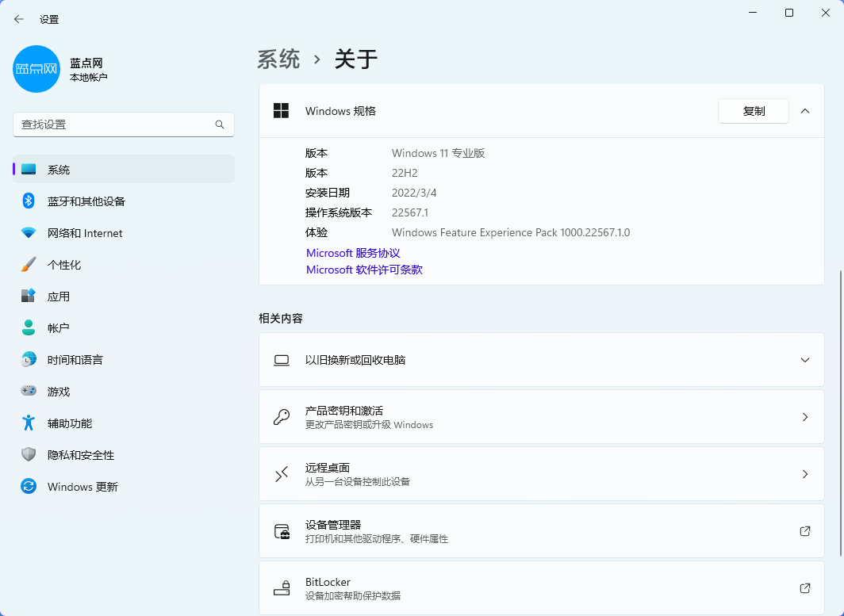Expand 以旧换新或回收电脑 section
Viewport: 844px width, 616px height.
click(805, 360)
